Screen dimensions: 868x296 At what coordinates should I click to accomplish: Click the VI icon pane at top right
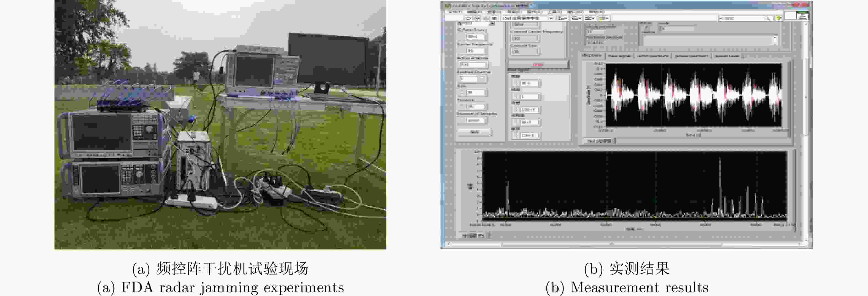tap(803, 16)
